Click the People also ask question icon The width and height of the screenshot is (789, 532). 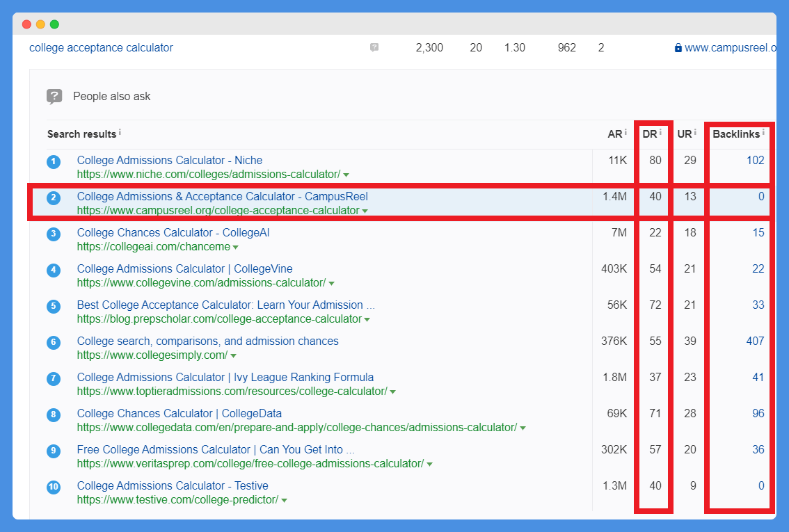pyautogui.click(x=54, y=96)
